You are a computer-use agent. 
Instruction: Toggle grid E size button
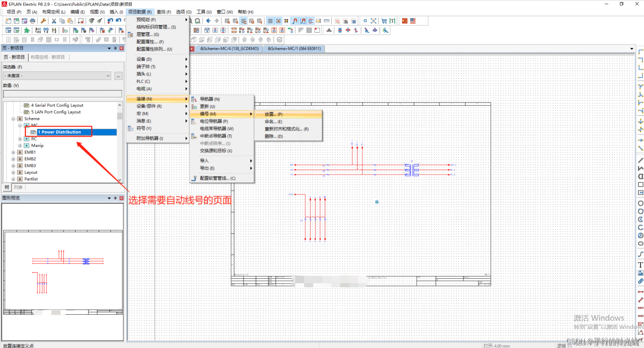259,21
